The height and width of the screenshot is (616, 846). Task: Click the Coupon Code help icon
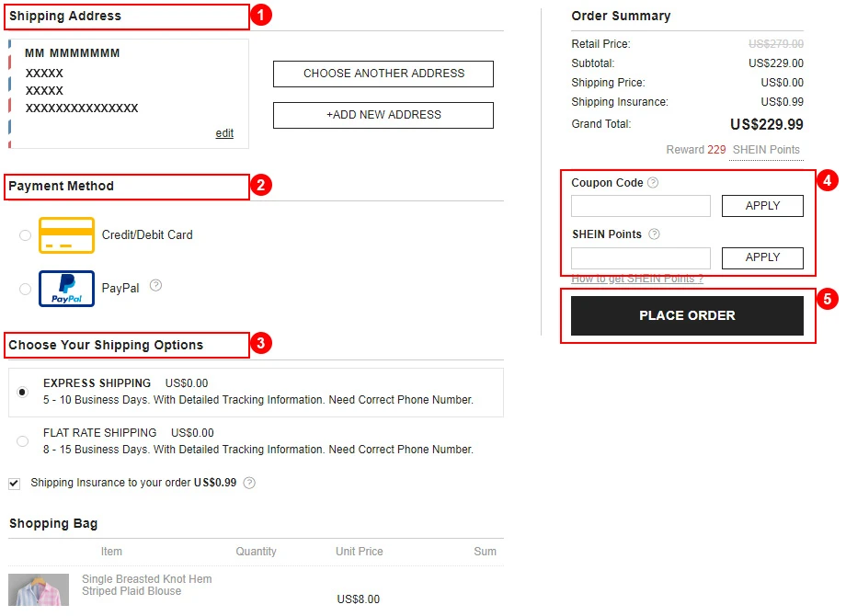point(653,182)
